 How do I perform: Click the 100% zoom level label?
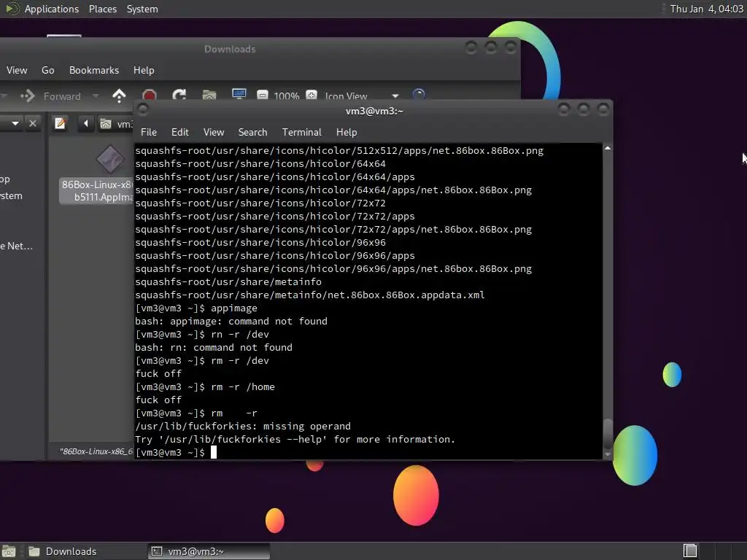point(286,96)
